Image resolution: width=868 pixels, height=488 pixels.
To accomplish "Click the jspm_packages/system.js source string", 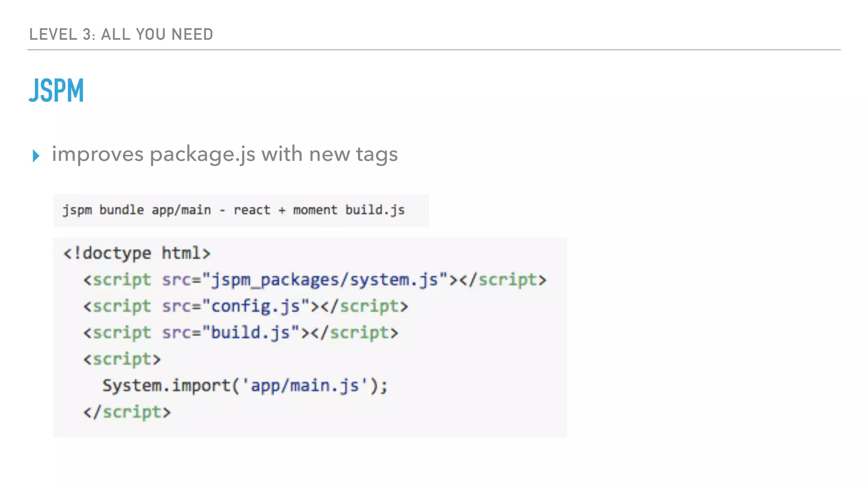I will click(325, 280).
